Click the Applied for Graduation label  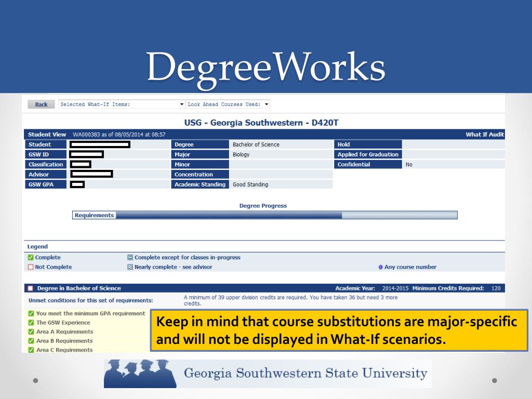368,154
